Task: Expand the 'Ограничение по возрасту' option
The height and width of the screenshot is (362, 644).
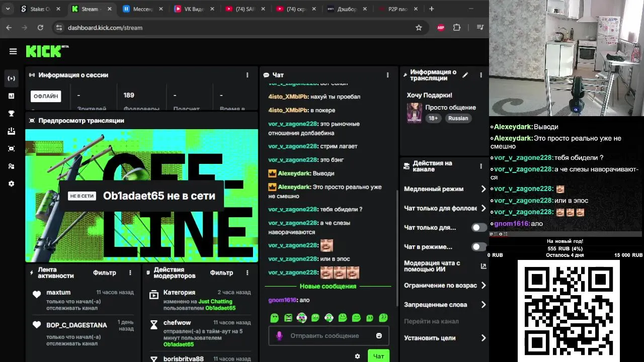Action: [445, 286]
